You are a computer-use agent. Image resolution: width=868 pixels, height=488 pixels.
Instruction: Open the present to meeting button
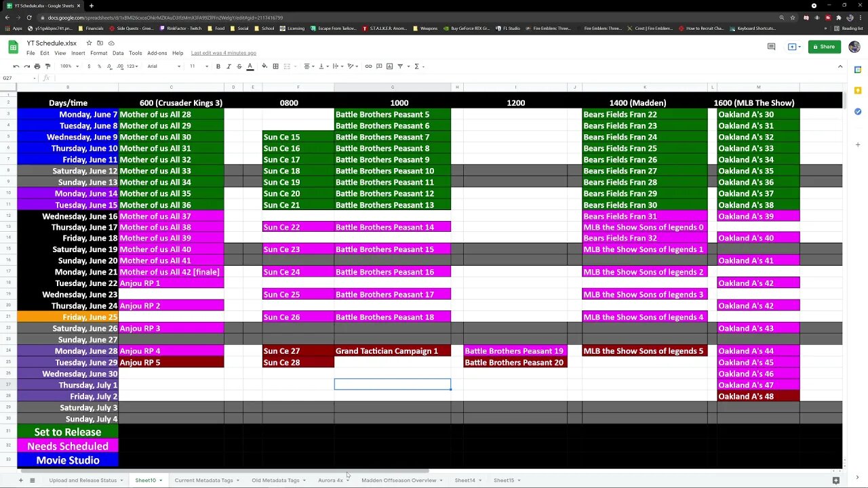pyautogui.click(x=793, y=47)
